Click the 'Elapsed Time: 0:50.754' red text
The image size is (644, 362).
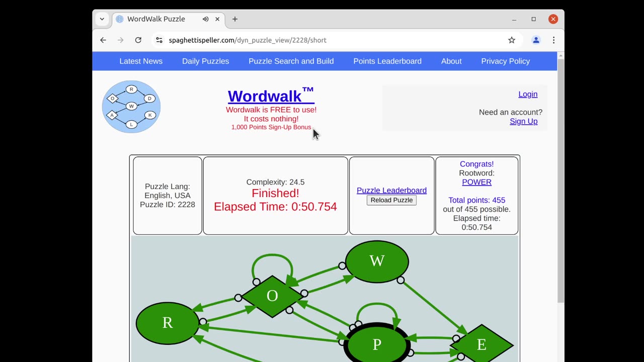(x=275, y=207)
